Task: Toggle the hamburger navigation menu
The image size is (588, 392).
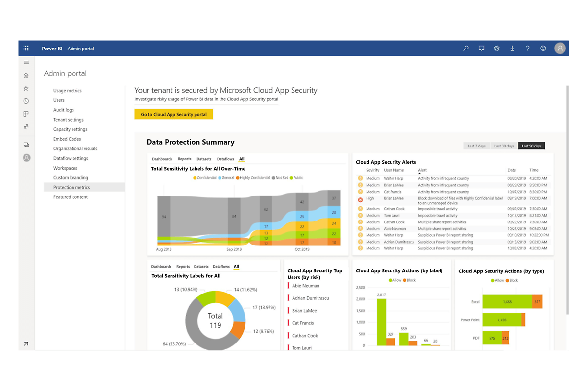Action: click(26, 62)
